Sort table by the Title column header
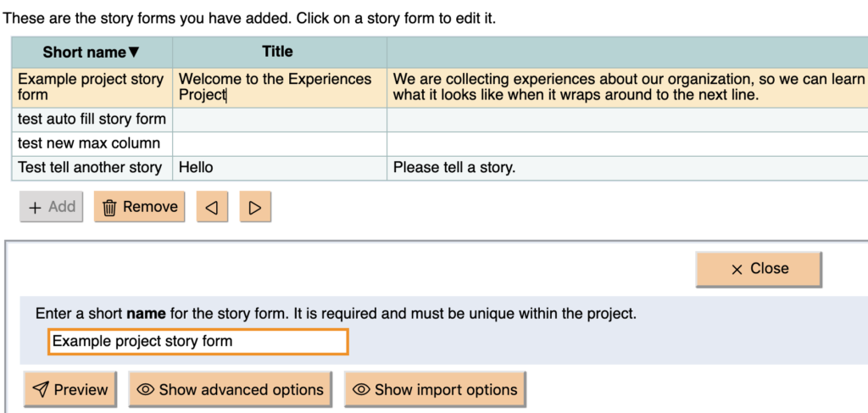Image resolution: width=868 pixels, height=413 pixels. [278, 52]
